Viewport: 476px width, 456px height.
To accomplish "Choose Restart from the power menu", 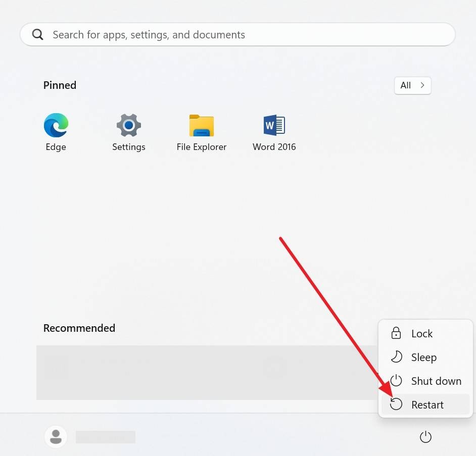I will (425, 404).
